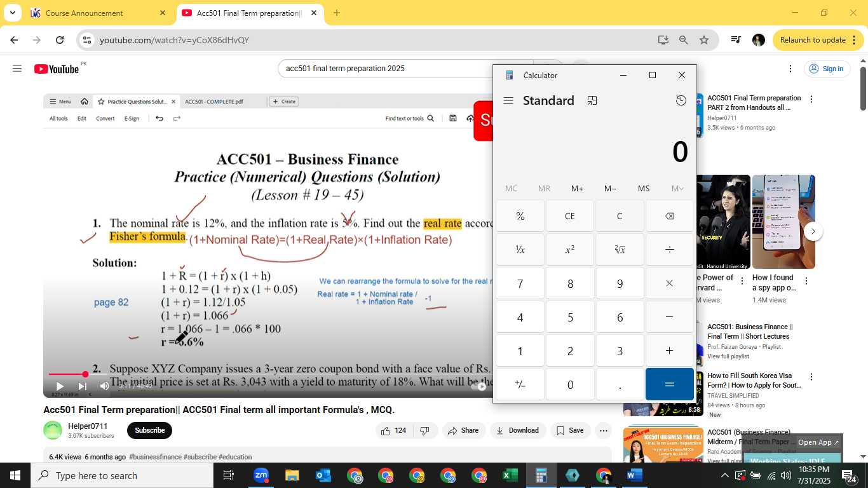Click the reciprocal 1/x key in Calculator

coord(520,250)
